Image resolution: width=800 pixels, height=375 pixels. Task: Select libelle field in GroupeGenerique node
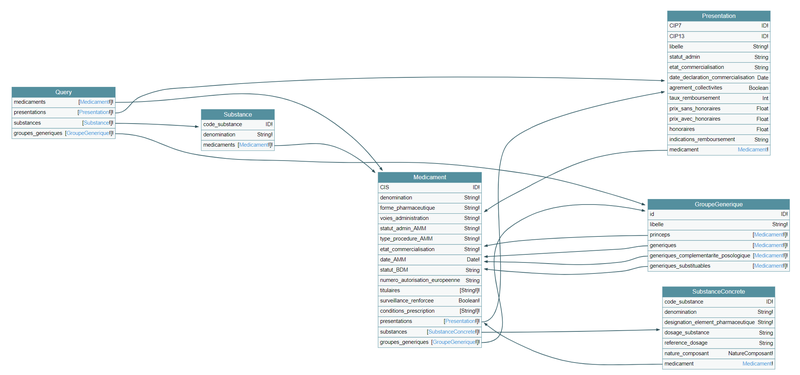(718, 224)
